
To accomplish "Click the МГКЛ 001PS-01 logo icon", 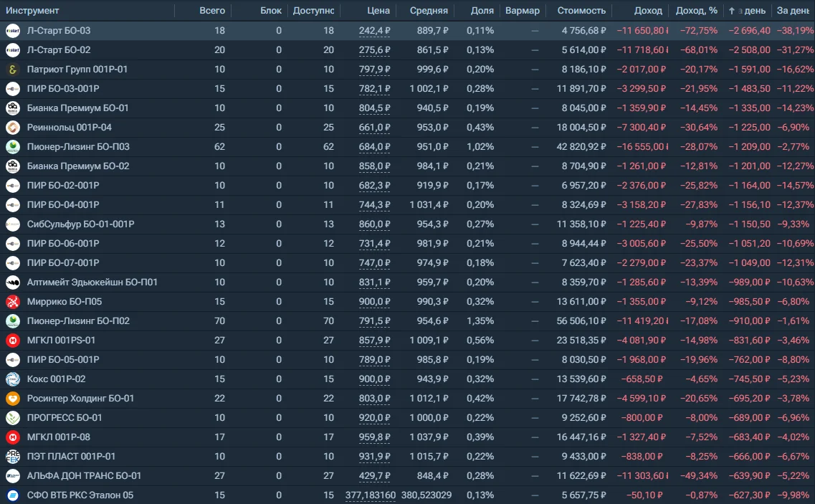I will pyautogui.click(x=12, y=341).
